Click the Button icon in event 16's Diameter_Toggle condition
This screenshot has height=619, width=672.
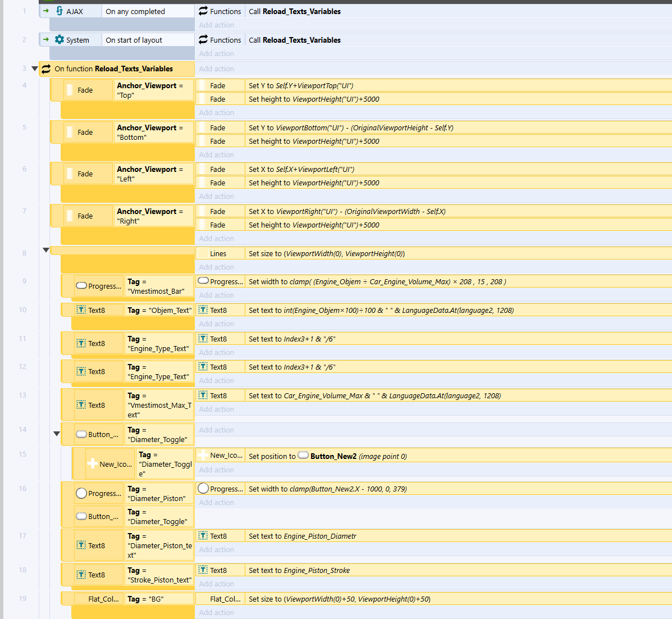[81, 517]
